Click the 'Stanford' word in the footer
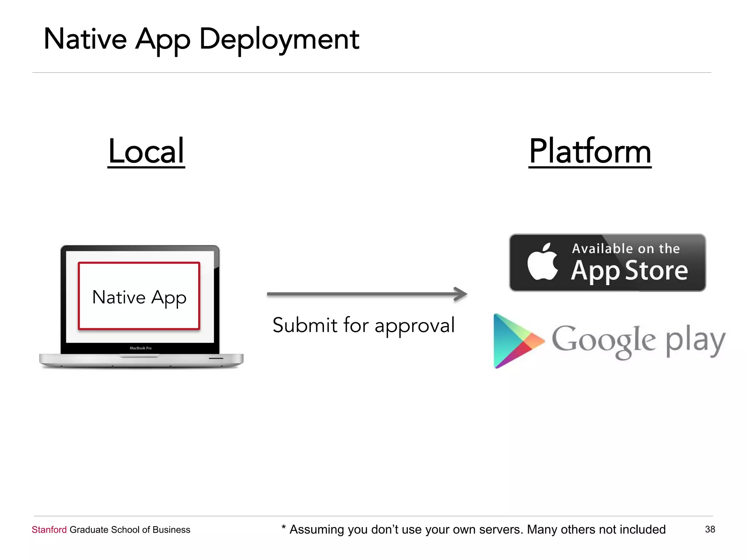The image size is (747, 560). coord(49,529)
